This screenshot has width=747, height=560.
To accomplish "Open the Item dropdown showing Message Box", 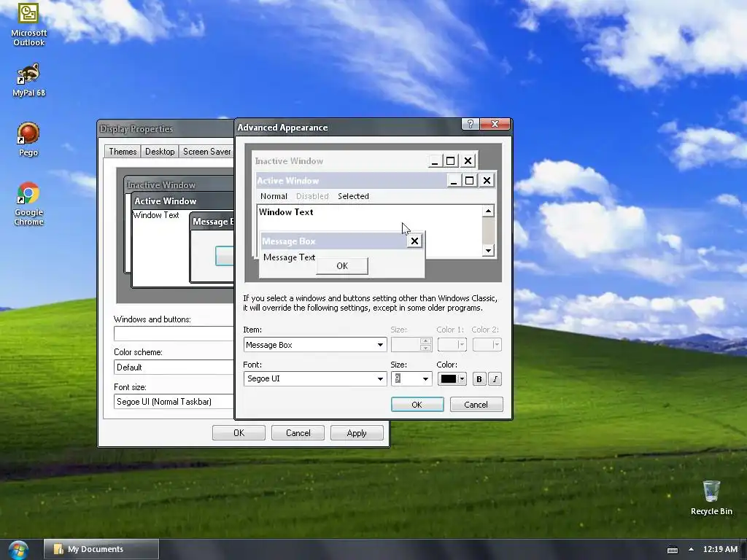I will point(315,345).
